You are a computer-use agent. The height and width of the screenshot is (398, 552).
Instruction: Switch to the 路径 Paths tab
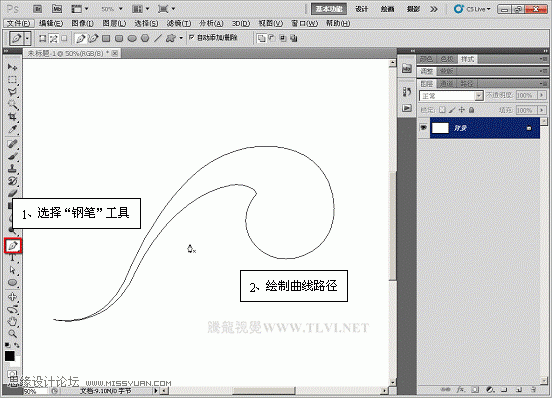(x=466, y=84)
